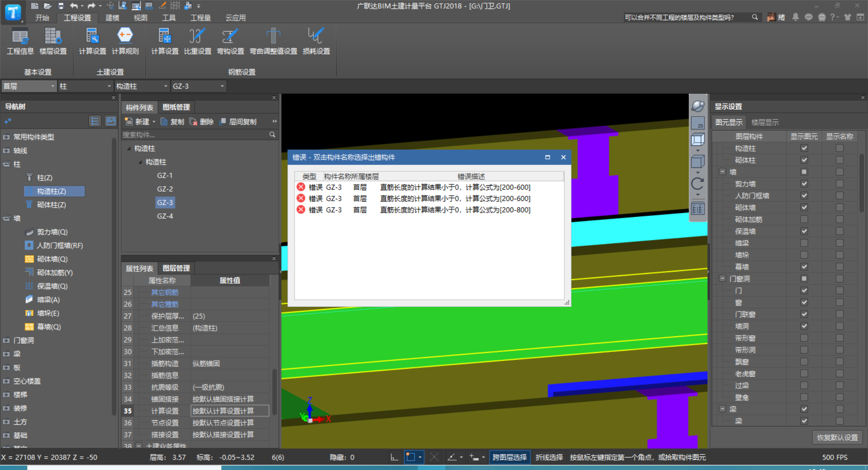Click the search icon in help box
Viewport: 868px width, 470px height.
[755, 17]
